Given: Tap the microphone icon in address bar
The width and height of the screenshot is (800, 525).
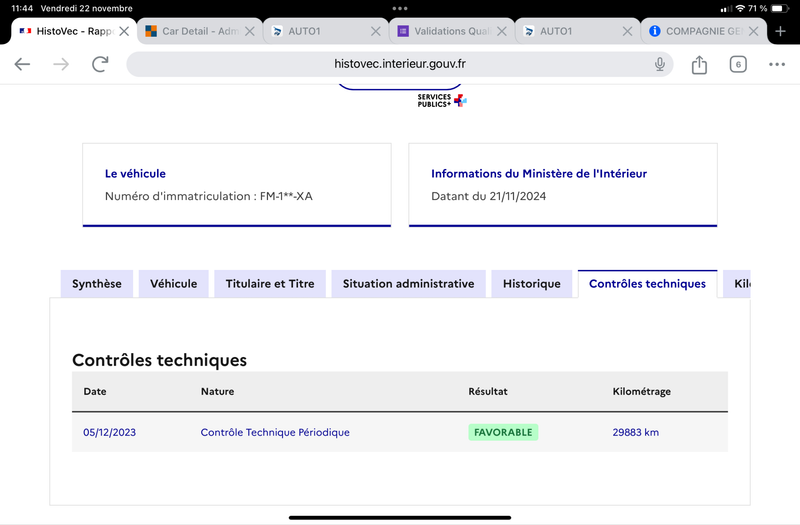Looking at the screenshot, I should [660, 64].
